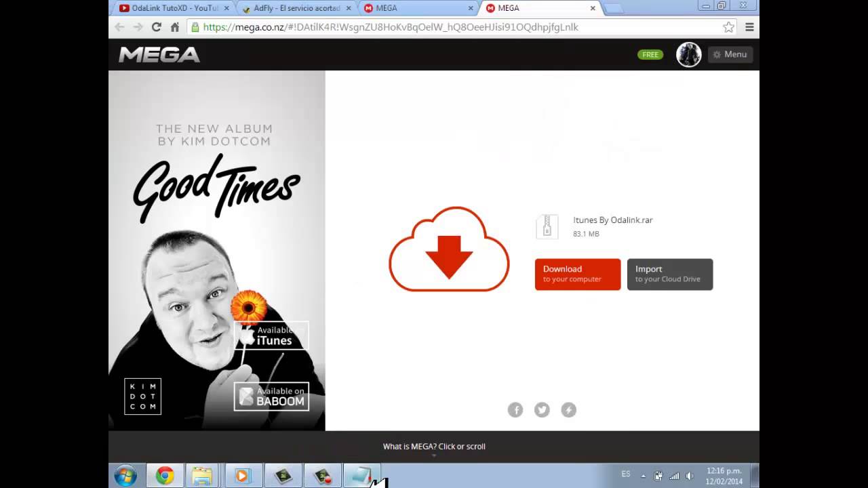
Task: Click the last light-blue taskbar app icon
Action: (362, 476)
